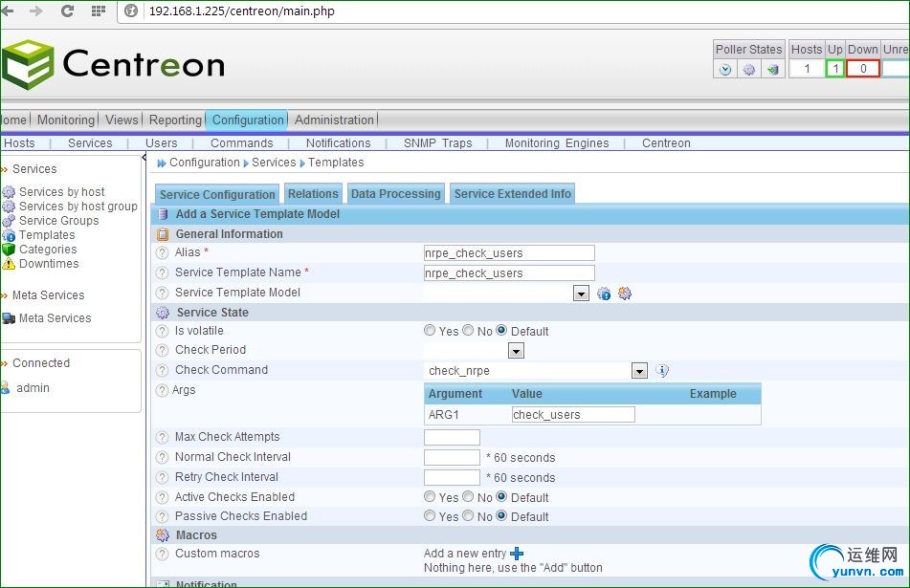
Task: Click the Downtimes warning icon
Action: click(9, 264)
